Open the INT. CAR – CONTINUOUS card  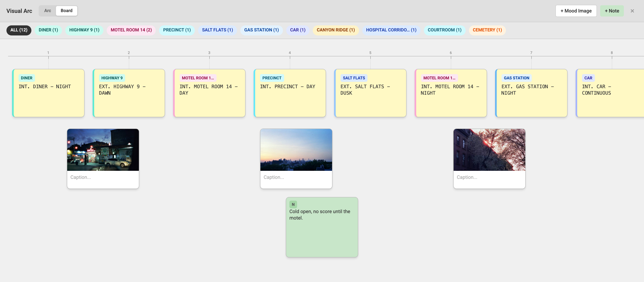click(x=610, y=93)
